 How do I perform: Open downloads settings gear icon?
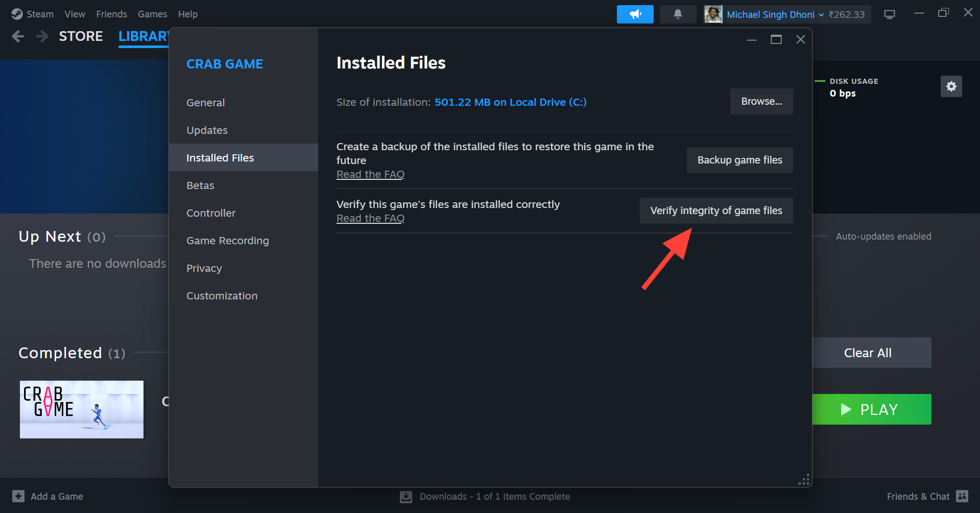[951, 86]
